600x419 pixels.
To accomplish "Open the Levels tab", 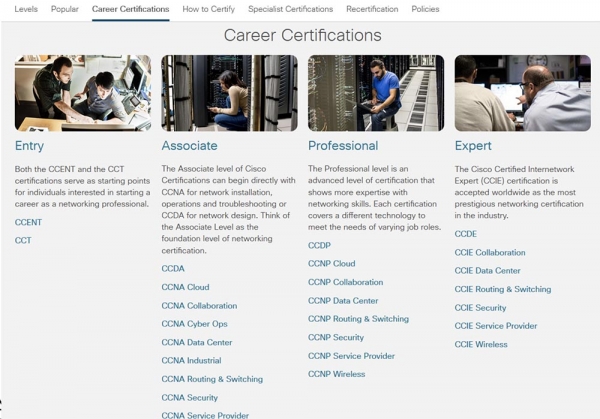I will coord(26,9).
